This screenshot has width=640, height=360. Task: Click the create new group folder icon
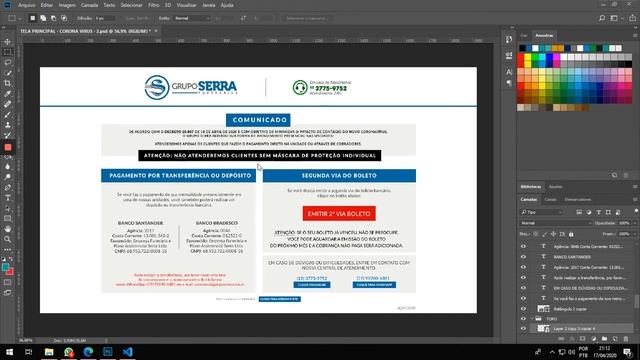(604, 339)
